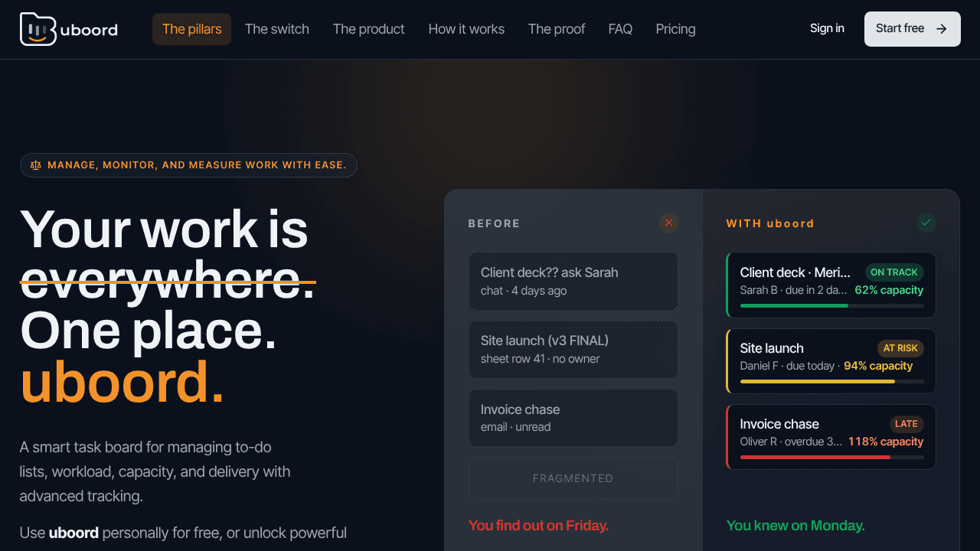This screenshot has height=551, width=980.
Task: Jump to How it works
Action: 466,29
